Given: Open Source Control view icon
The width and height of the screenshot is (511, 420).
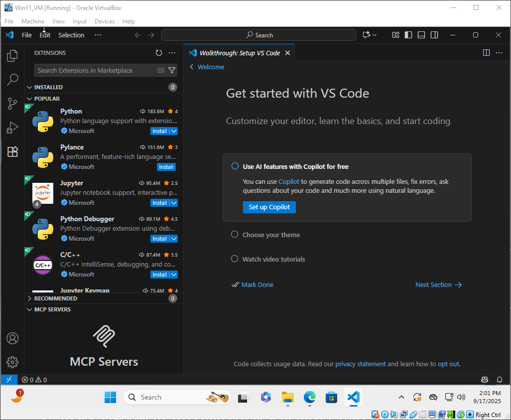Looking at the screenshot, I should pos(12,104).
